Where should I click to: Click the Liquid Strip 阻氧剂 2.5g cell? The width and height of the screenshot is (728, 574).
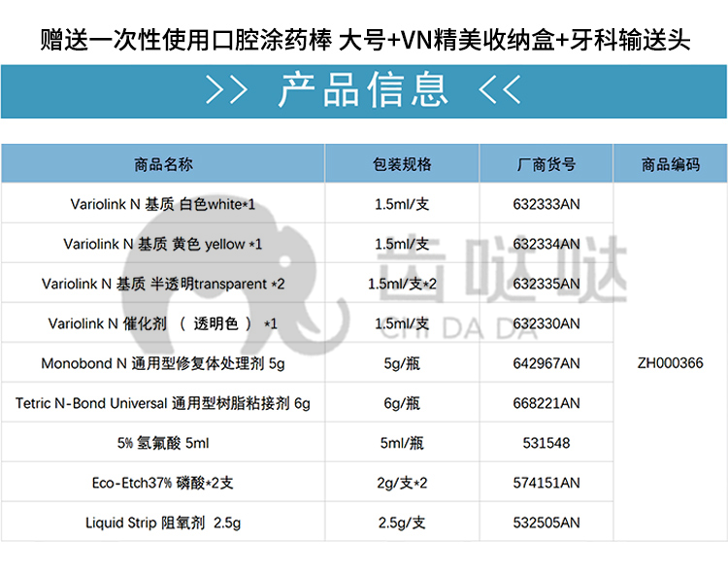tap(163, 523)
